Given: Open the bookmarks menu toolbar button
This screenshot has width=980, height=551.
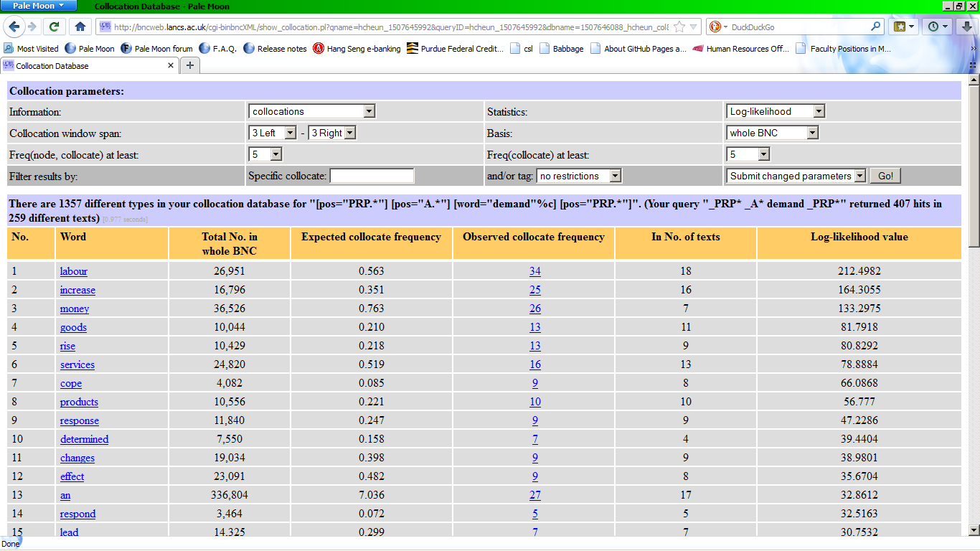Looking at the screenshot, I should [904, 27].
